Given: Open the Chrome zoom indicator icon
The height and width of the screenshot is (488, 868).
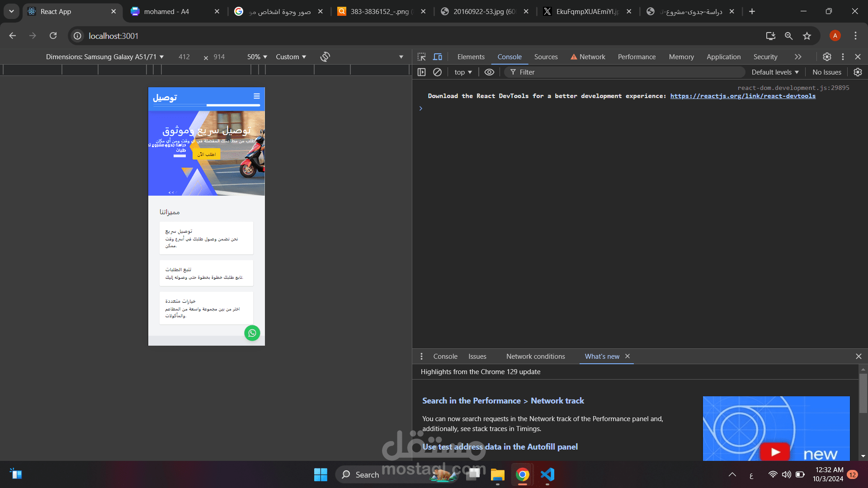Looking at the screenshot, I should pyautogui.click(x=789, y=36).
